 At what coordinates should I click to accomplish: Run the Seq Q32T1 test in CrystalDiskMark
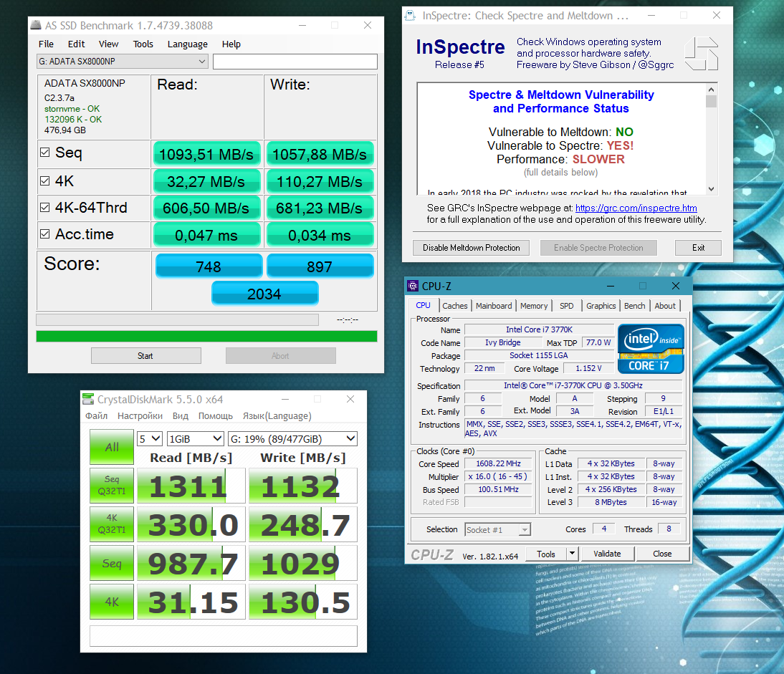click(112, 485)
